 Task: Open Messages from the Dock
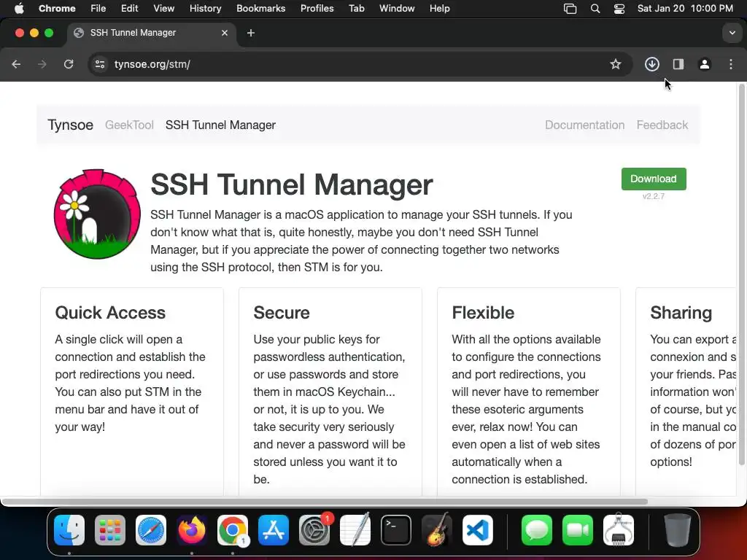coord(537,529)
